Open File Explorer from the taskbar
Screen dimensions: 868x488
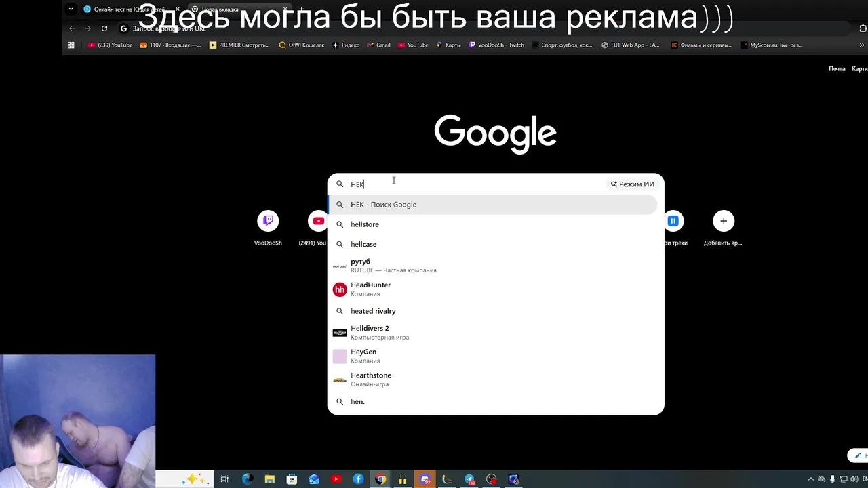coord(269,479)
